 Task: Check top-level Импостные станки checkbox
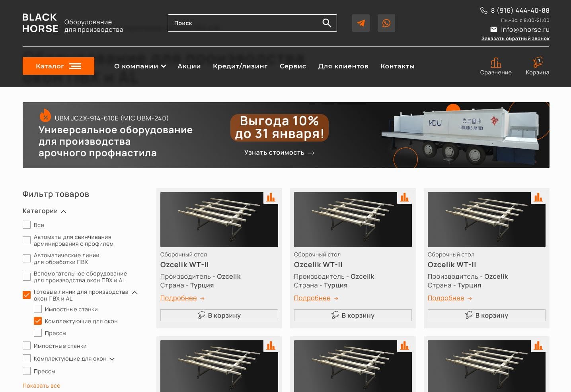click(x=27, y=345)
